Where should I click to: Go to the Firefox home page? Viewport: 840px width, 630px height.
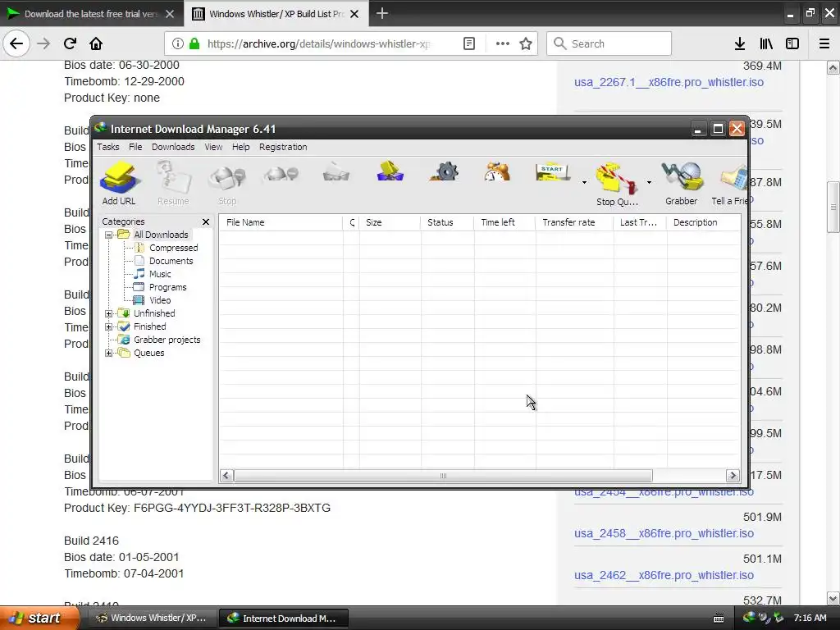pyautogui.click(x=96, y=44)
